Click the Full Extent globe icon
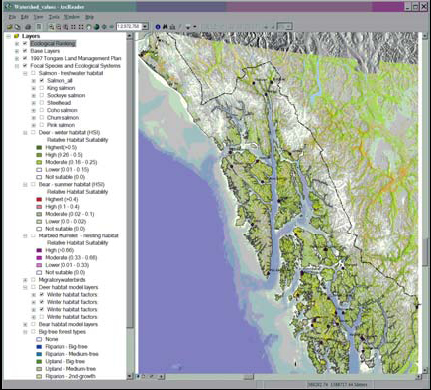Viewport: 431px width, 390px height. [96, 27]
